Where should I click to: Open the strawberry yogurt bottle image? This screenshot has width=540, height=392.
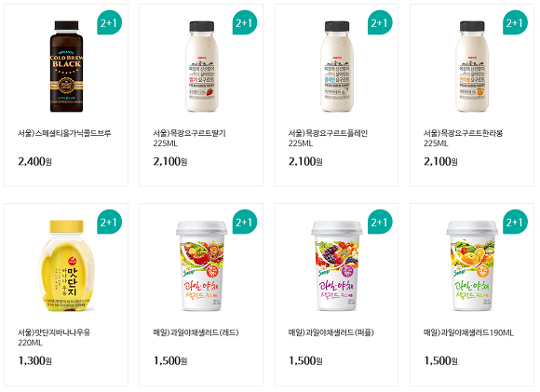pos(202,66)
